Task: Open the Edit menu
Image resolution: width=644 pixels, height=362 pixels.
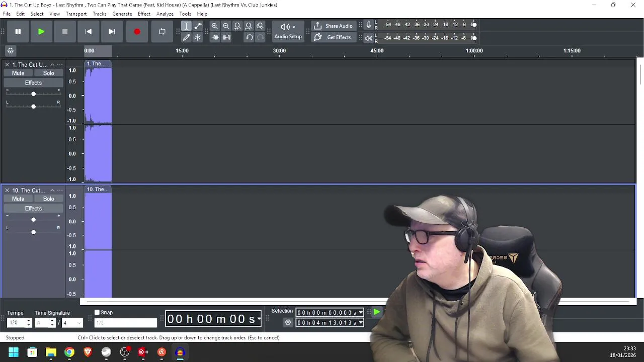Action: [x=21, y=14]
